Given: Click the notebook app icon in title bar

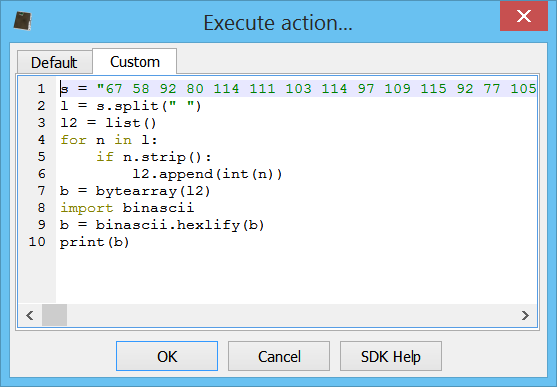Looking at the screenshot, I should coord(23,21).
